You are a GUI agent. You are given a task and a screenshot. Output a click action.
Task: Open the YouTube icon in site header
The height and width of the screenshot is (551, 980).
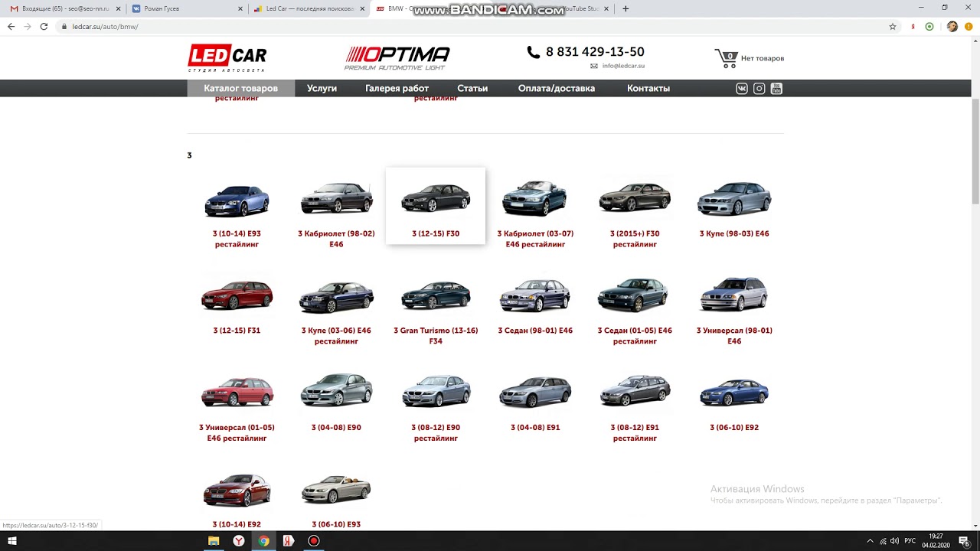point(776,89)
